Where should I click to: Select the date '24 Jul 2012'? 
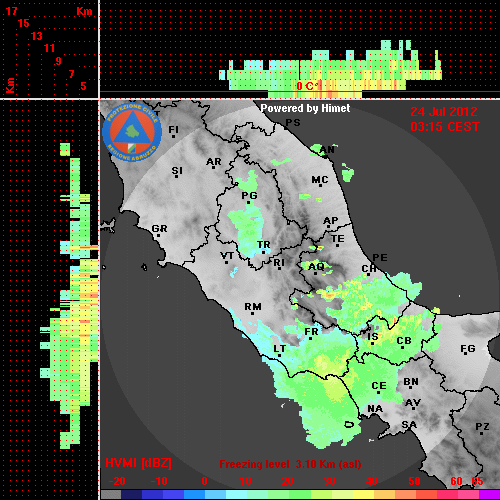coord(444,112)
